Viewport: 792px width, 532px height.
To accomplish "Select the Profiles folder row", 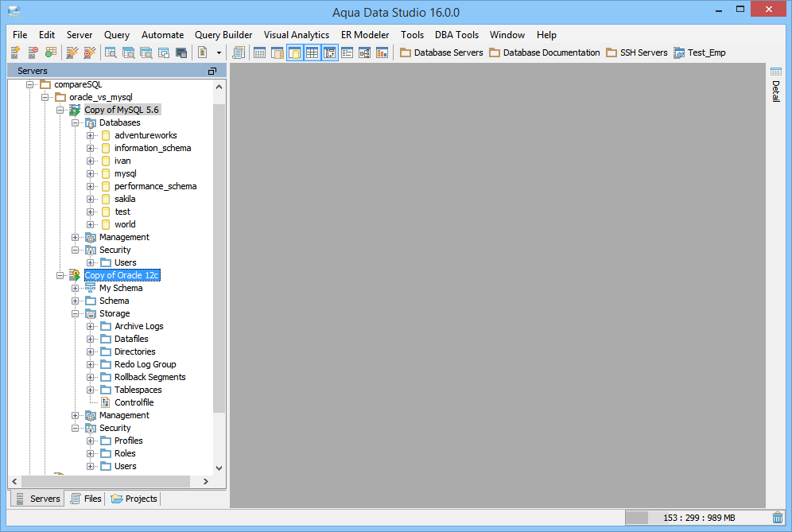I will click(x=128, y=441).
